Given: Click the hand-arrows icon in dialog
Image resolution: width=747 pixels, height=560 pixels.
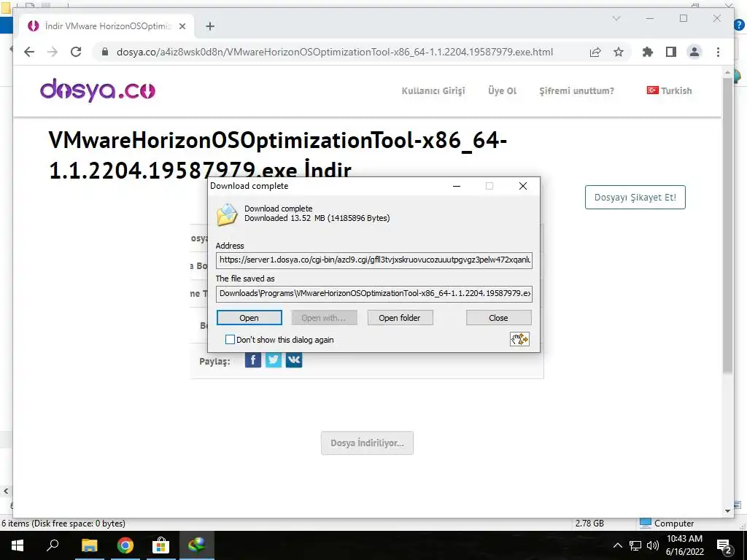Looking at the screenshot, I should 519,339.
